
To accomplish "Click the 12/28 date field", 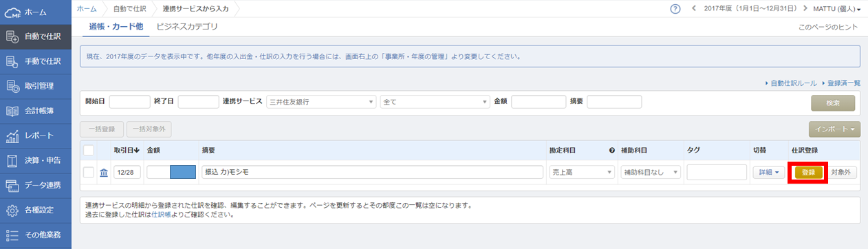I will tap(127, 173).
